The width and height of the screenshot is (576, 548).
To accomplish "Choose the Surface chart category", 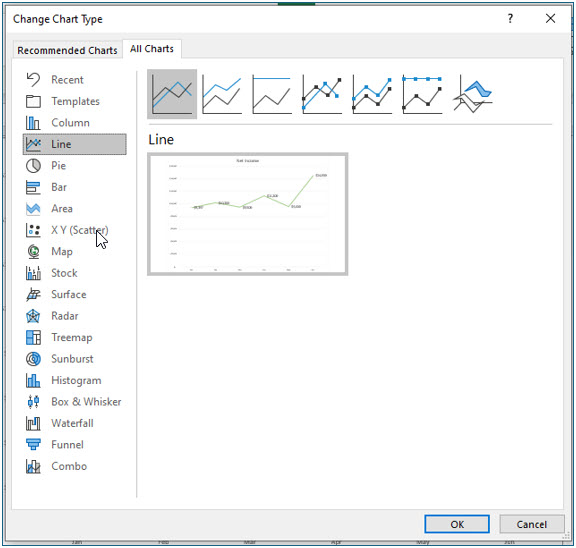I will point(75,295).
